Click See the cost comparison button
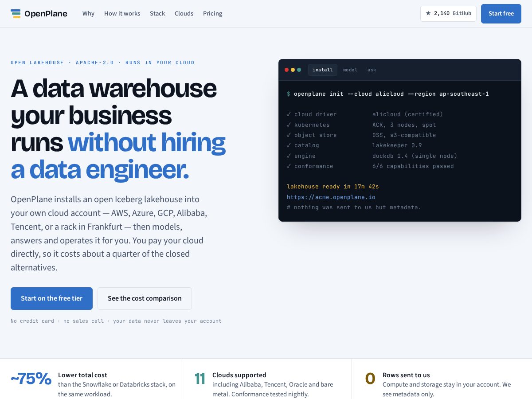532x399 pixels. (x=145, y=298)
